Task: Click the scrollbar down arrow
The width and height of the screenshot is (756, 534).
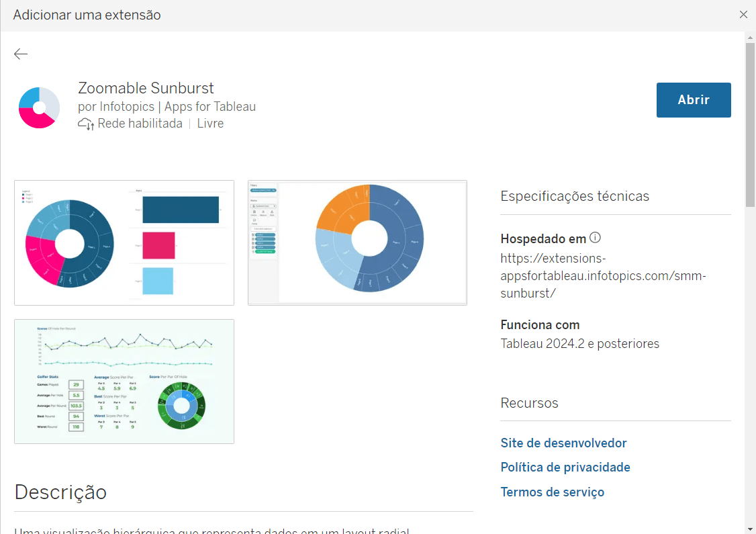Action: click(750, 528)
